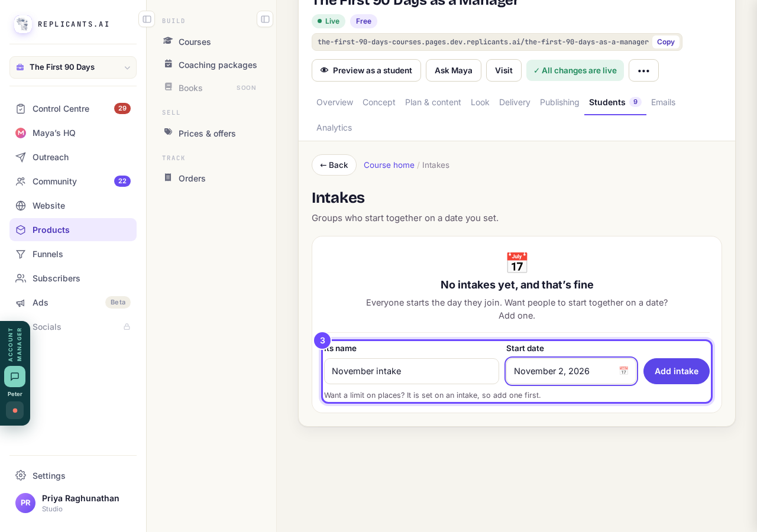Click the Course home breadcrumb link

click(x=389, y=165)
